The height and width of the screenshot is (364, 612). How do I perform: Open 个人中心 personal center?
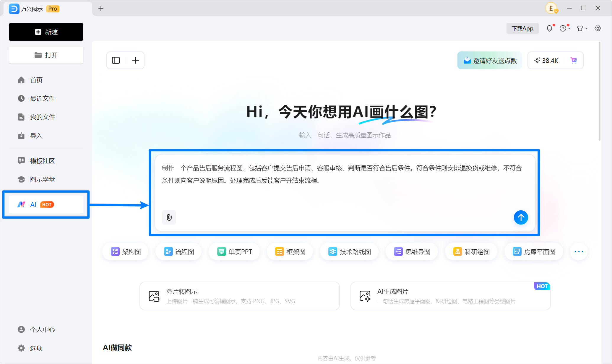(x=46, y=329)
